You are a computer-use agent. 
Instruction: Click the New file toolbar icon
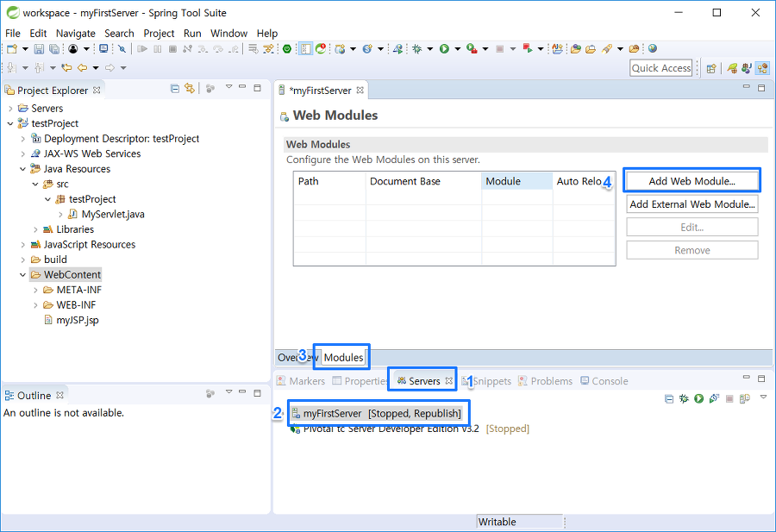pos(12,48)
